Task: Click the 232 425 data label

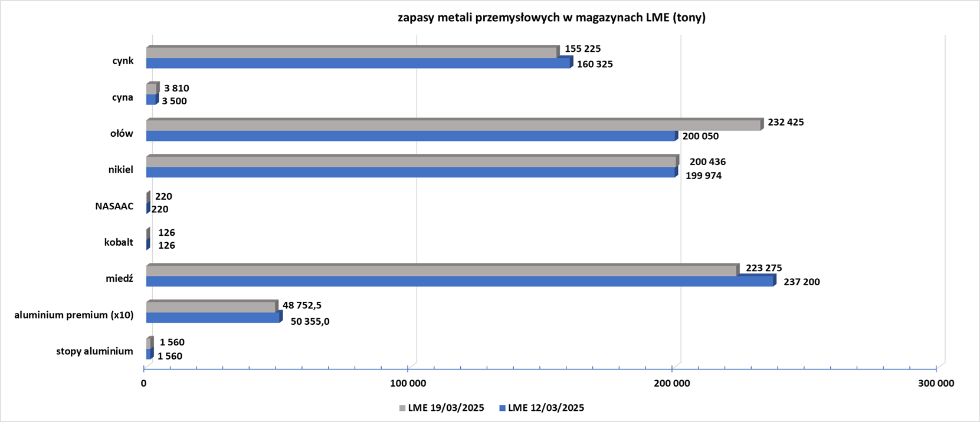Action: 785,123
